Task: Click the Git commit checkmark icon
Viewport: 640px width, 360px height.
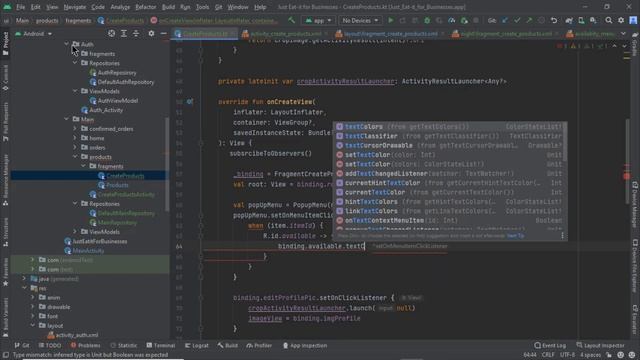Action: [x=517, y=20]
